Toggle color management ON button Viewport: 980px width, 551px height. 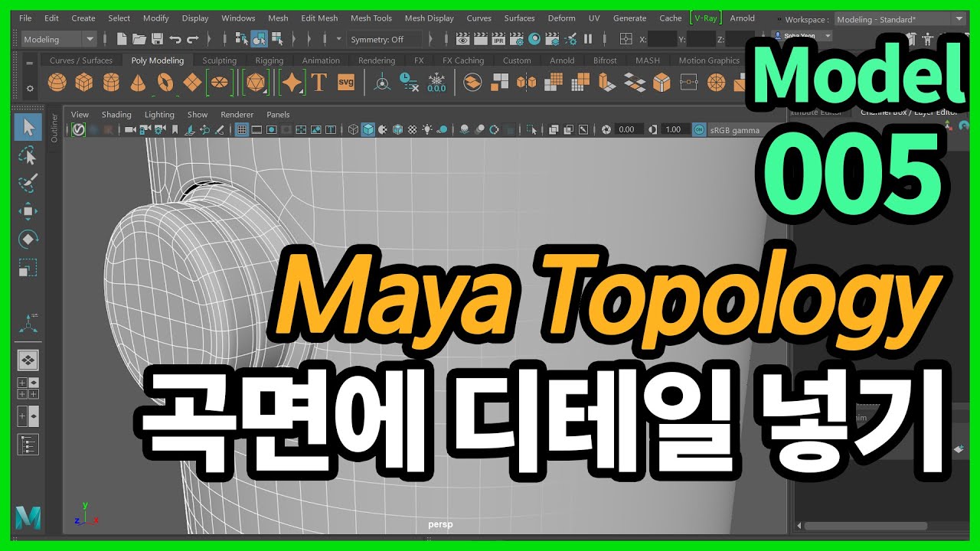(699, 130)
